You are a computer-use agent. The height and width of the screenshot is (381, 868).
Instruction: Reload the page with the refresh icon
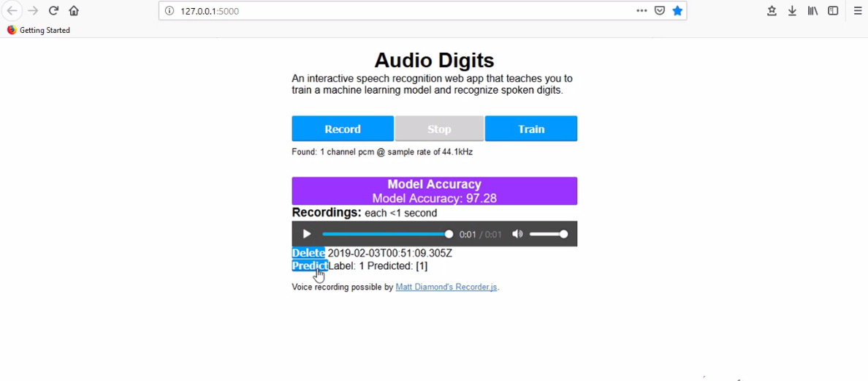(x=53, y=10)
